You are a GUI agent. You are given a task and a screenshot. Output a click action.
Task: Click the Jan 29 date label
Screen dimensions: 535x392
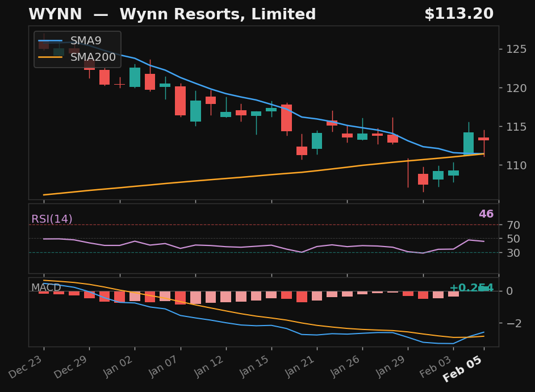tap(390, 367)
